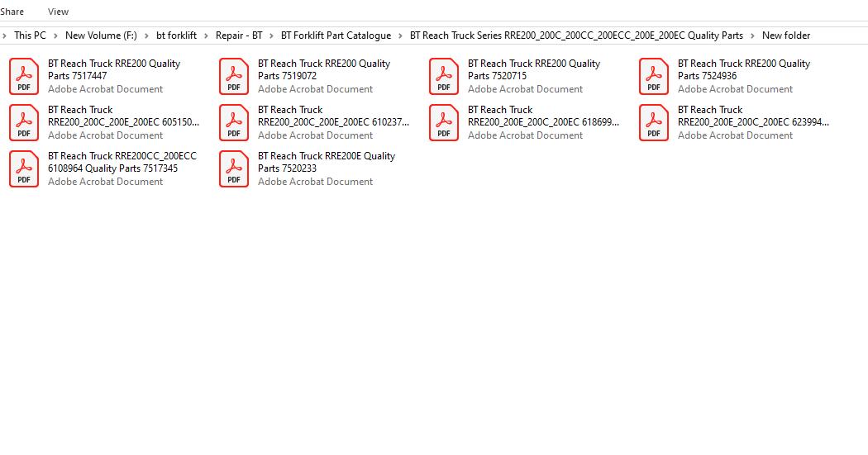
Task: Select PDF icon for Quality Parts 7517447
Action: 24,76
